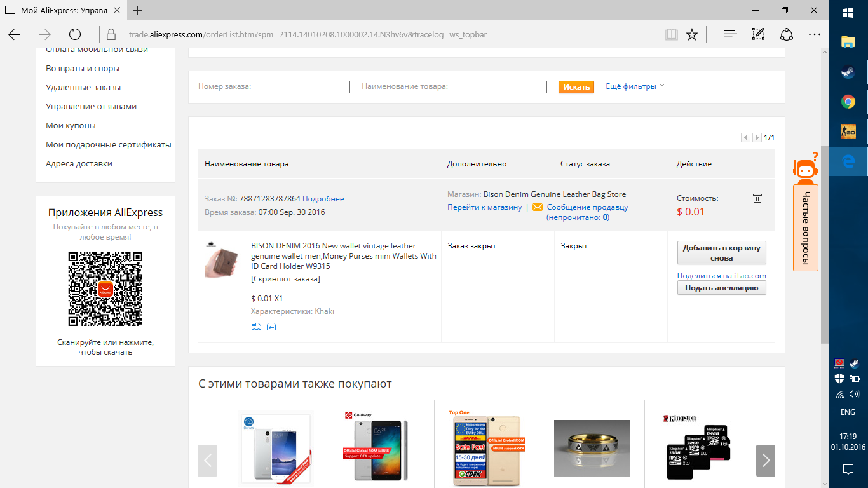Go to previous orders page arrow
The width and height of the screenshot is (868, 488).
point(745,137)
